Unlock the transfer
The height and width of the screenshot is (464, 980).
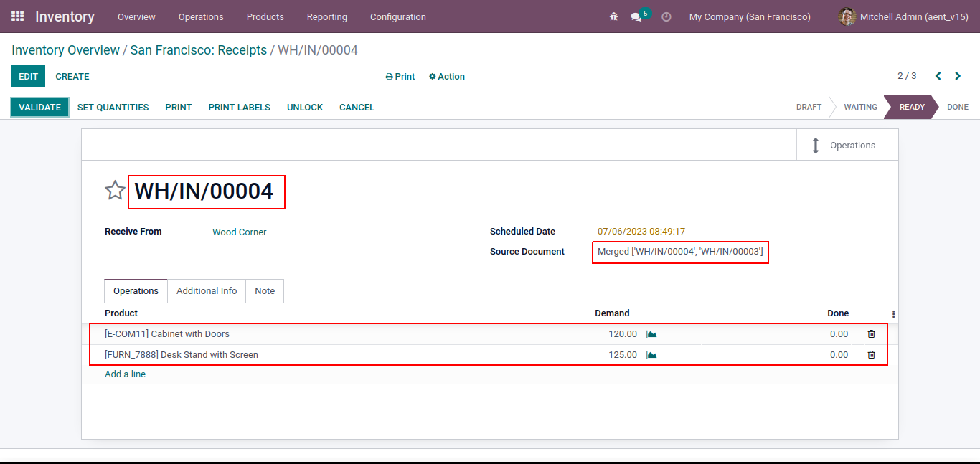pos(305,108)
